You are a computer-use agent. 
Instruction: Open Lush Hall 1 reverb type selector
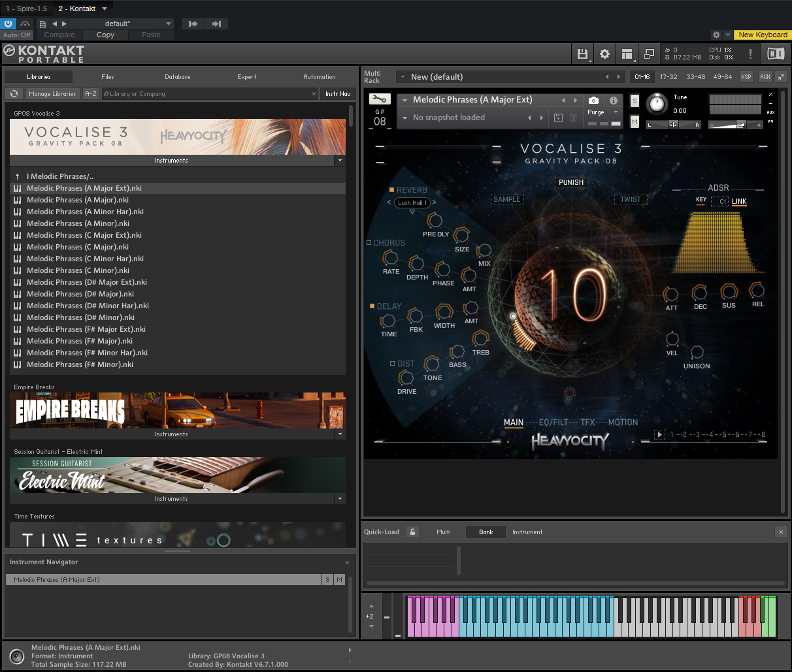[412, 202]
